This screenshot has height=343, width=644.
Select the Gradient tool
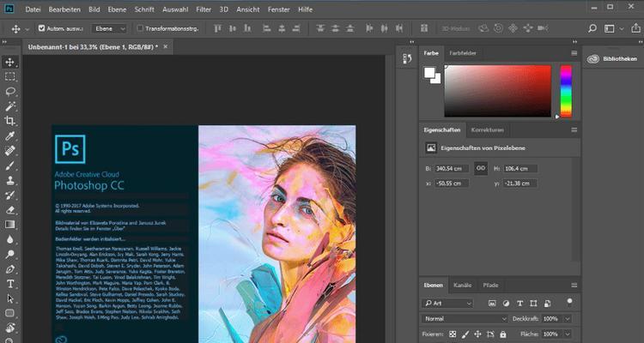point(9,225)
